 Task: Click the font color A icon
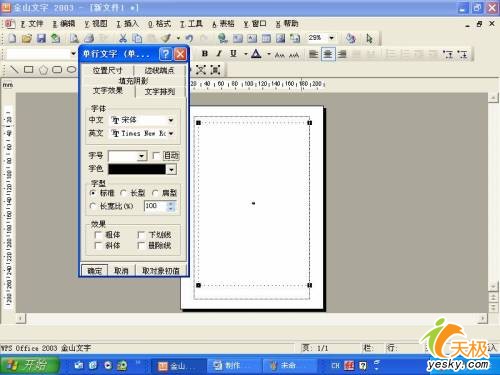coord(256,53)
